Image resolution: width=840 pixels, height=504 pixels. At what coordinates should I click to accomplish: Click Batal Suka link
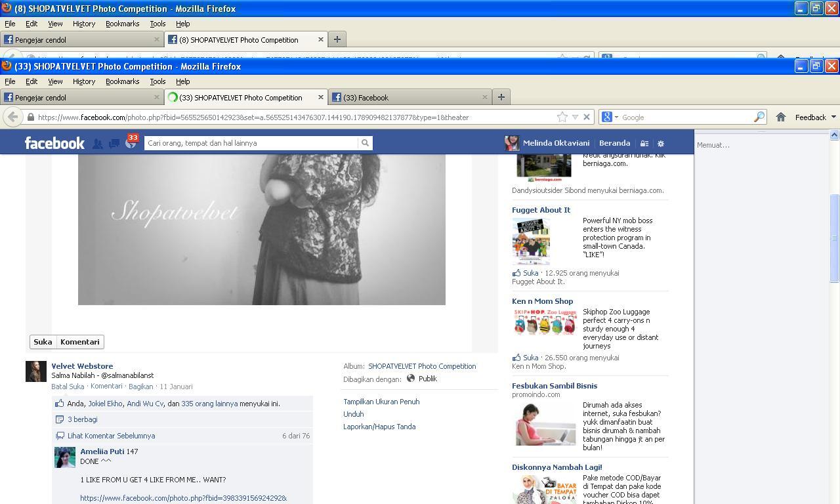68,387
